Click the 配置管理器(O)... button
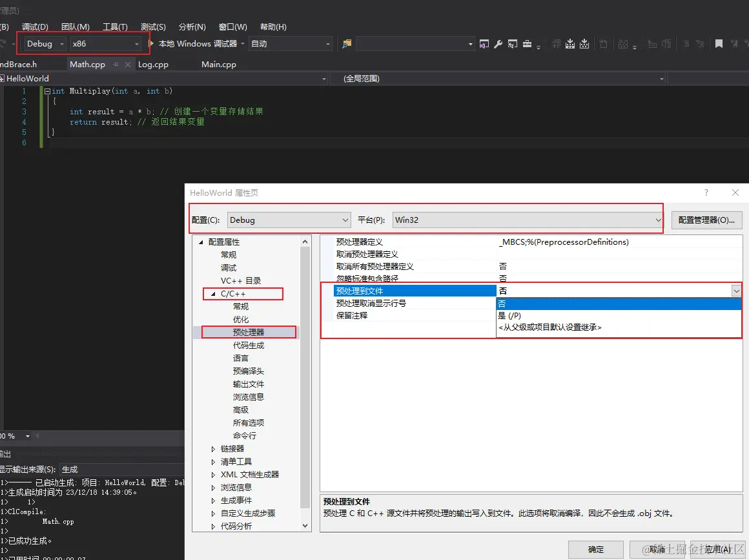 pos(706,220)
